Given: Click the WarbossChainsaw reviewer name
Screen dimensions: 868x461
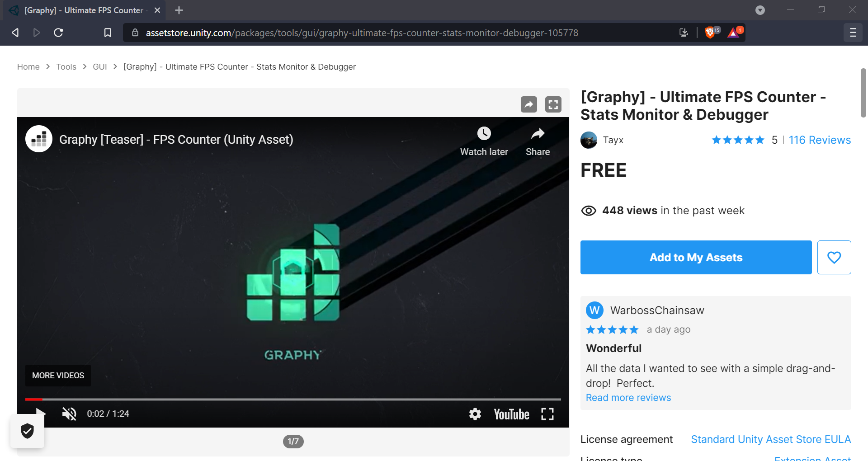Looking at the screenshot, I should coord(657,310).
